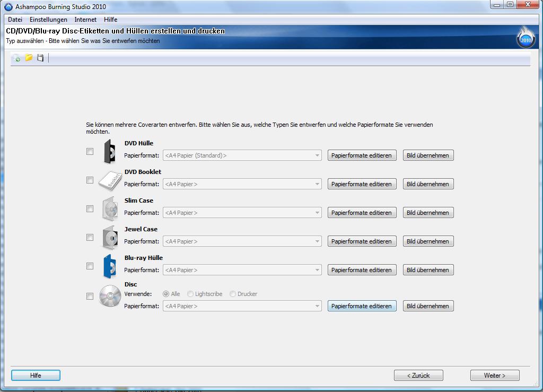Click the Hilfe button at bottom
This screenshot has width=543, height=392.
[36, 376]
